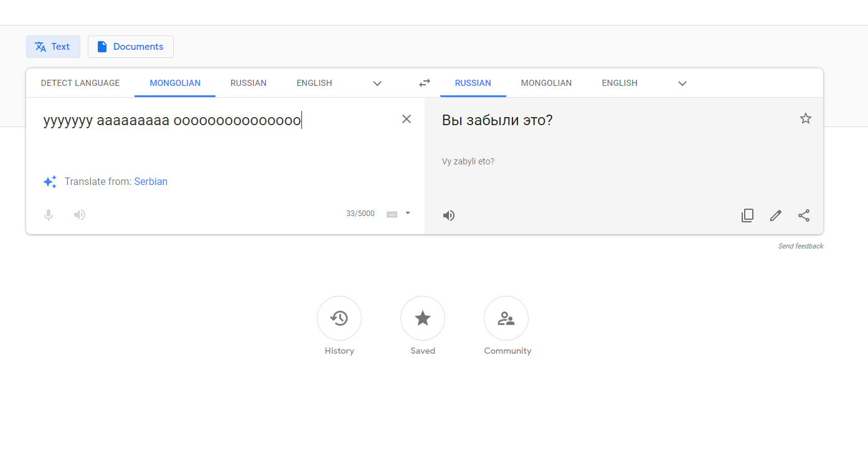Listen to the Russian translation

coord(448,215)
